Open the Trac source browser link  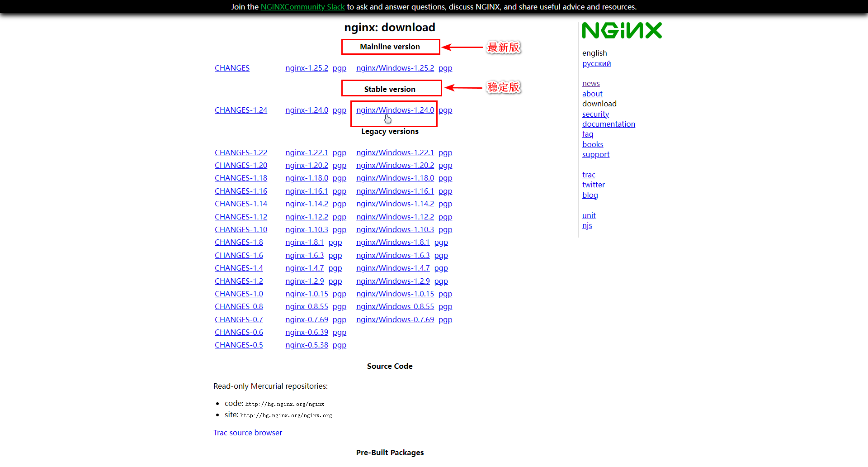pos(247,433)
